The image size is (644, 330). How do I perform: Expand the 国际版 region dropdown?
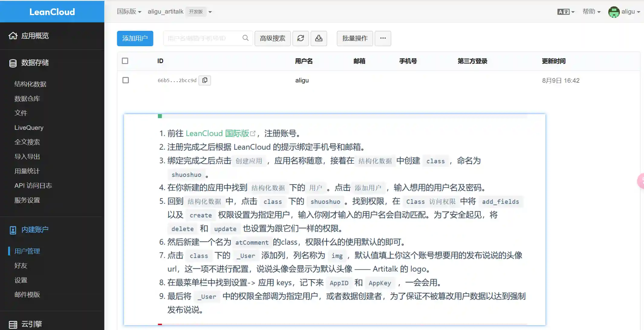[128, 11]
